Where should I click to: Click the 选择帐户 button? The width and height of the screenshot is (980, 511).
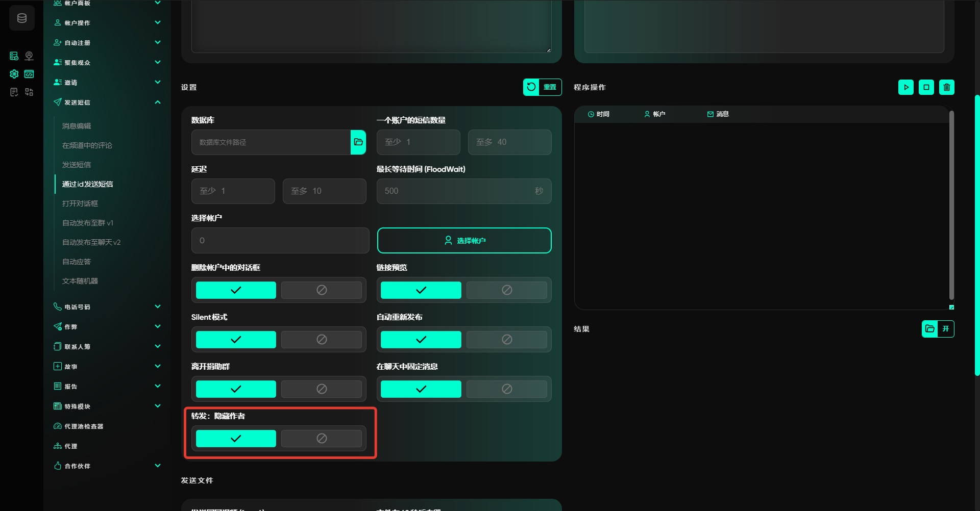(464, 241)
